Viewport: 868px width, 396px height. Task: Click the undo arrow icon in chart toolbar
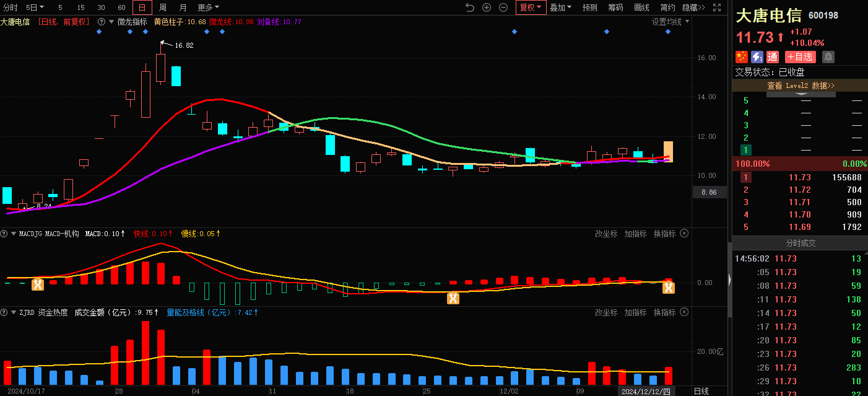point(469,7)
